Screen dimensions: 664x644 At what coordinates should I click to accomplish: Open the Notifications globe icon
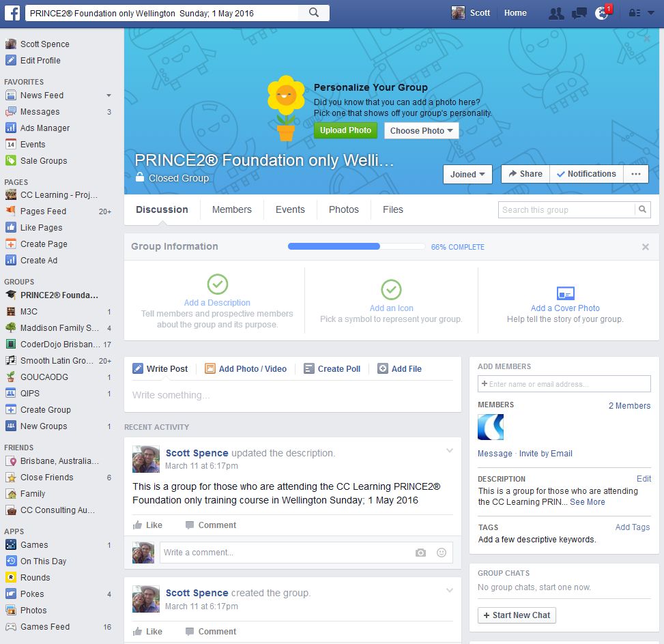[x=602, y=13]
